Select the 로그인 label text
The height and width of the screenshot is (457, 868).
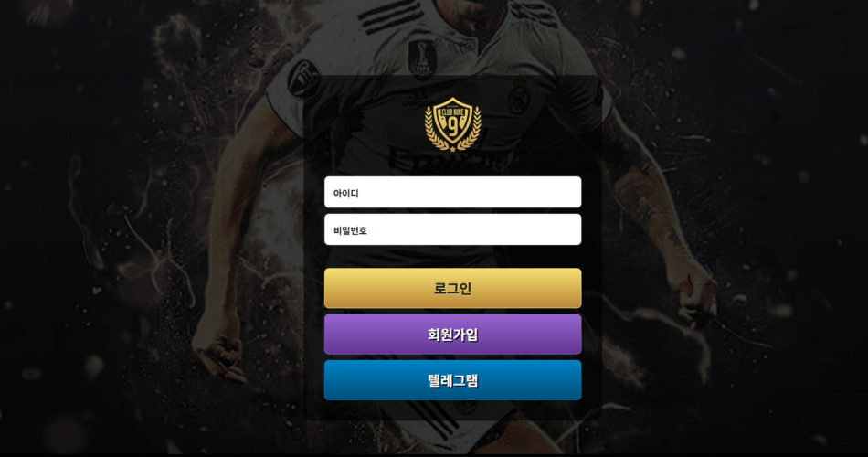453,288
